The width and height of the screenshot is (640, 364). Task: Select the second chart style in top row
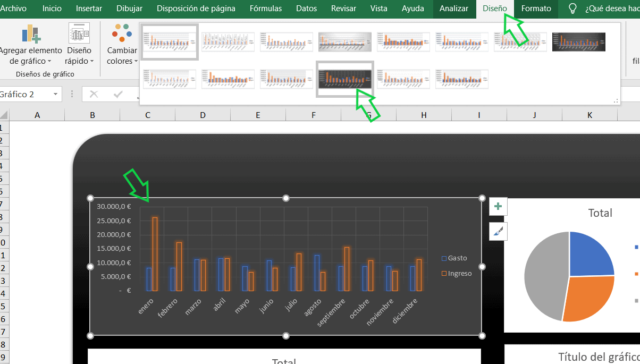[228, 42]
